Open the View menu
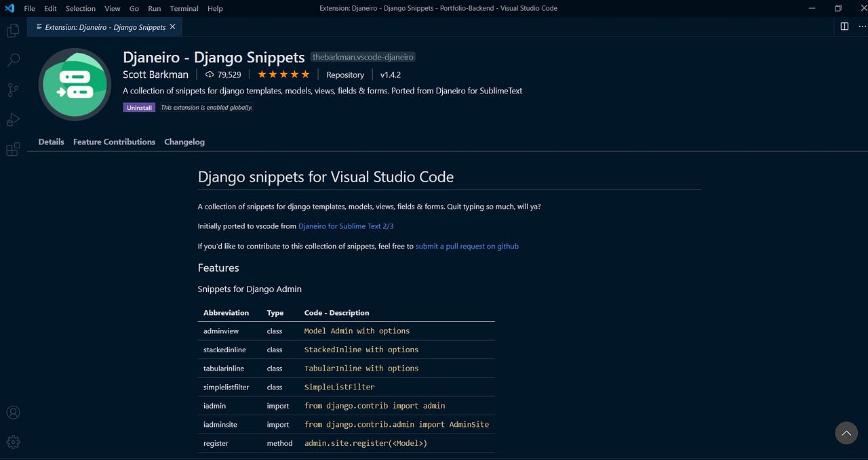 [x=112, y=8]
